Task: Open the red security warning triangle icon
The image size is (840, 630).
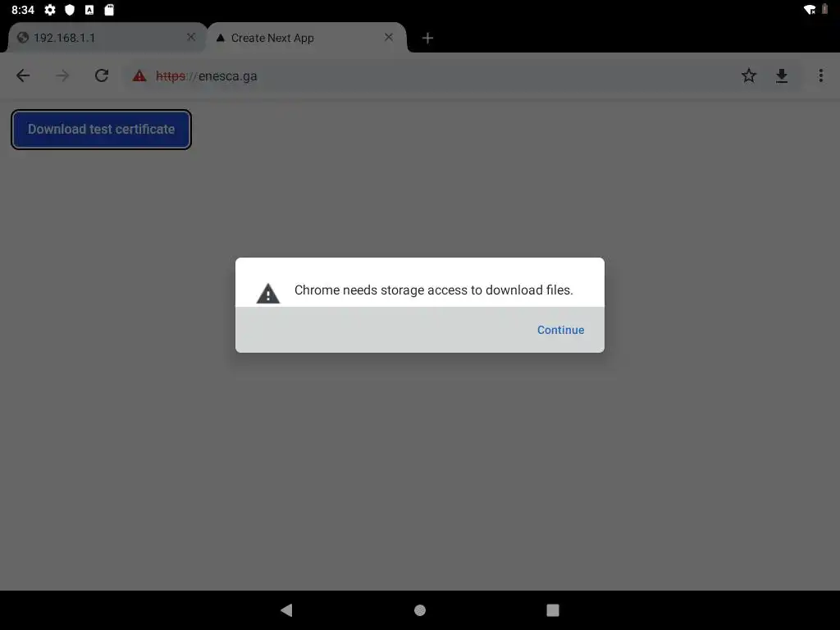Action: pyautogui.click(x=139, y=76)
